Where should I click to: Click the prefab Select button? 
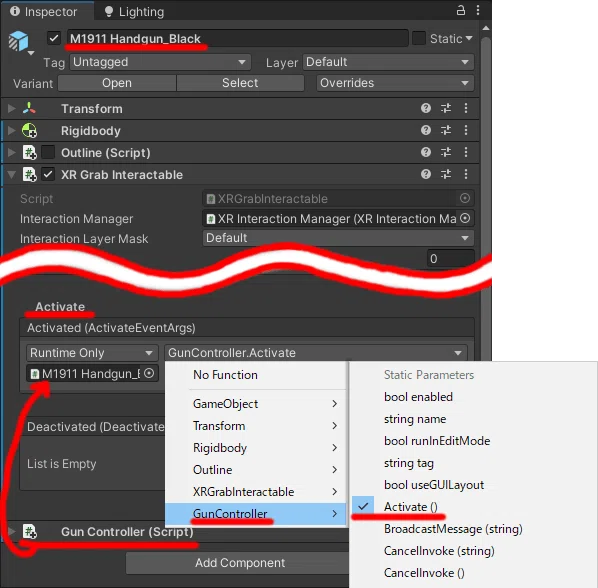[x=240, y=83]
